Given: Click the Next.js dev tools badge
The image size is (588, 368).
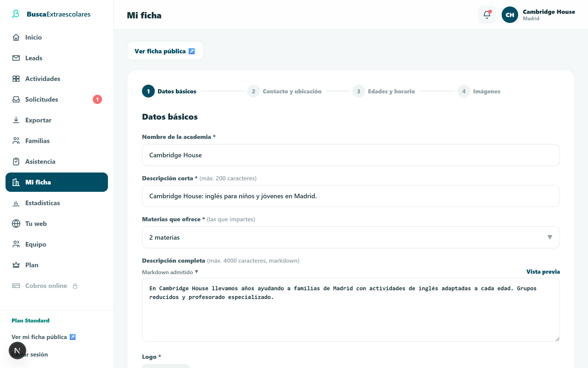Looking at the screenshot, I should click(17, 350).
